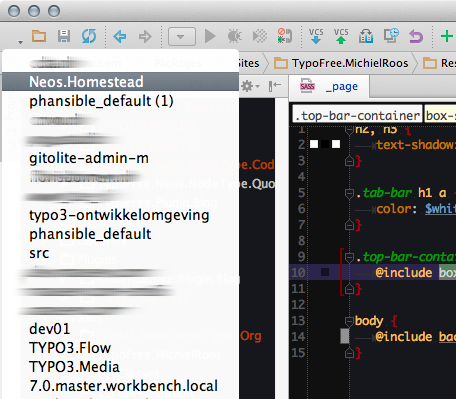This screenshot has height=399, width=456.
Task: Click the text-shadow property on line 2
Action: [415, 145]
